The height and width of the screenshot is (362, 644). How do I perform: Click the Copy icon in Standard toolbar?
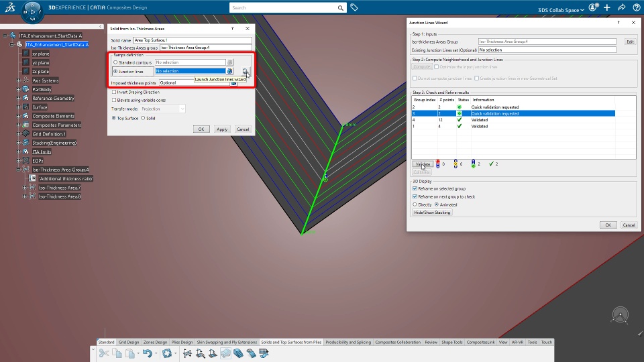click(x=117, y=353)
